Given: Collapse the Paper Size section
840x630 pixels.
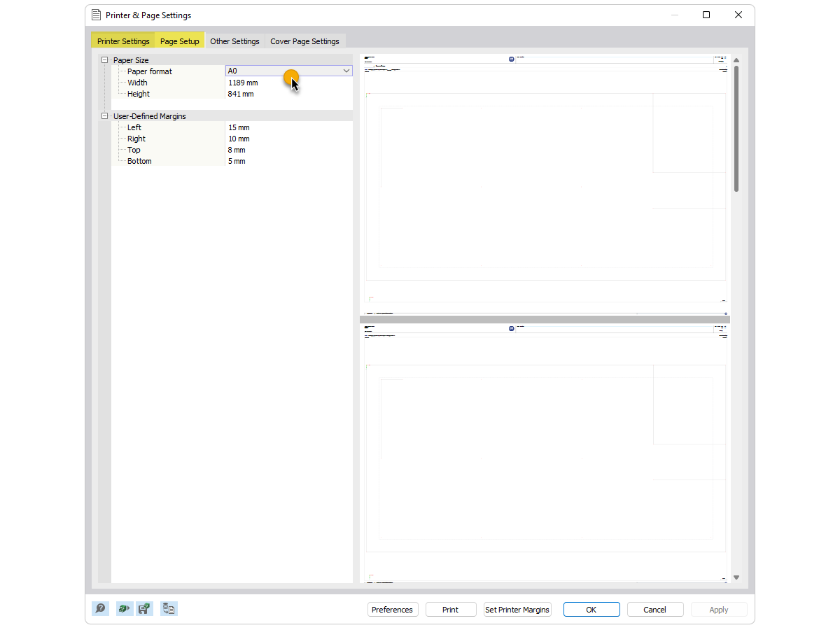Looking at the screenshot, I should point(104,59).
